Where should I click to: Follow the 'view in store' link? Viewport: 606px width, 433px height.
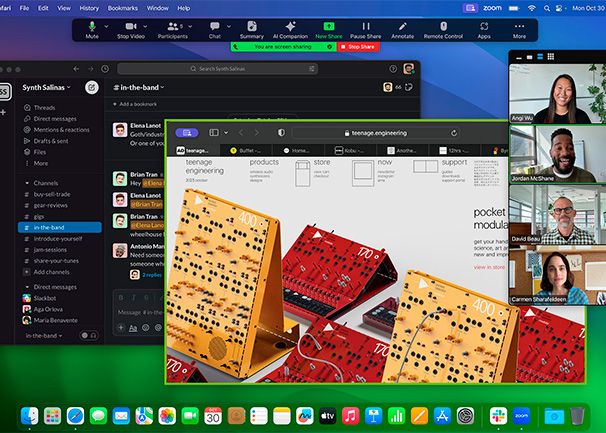click(x=490, y=267)
